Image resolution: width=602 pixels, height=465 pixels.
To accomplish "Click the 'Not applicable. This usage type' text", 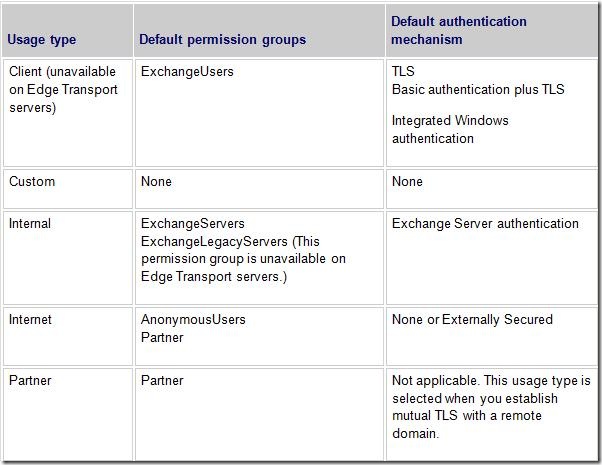I will [x=491, y=381].
